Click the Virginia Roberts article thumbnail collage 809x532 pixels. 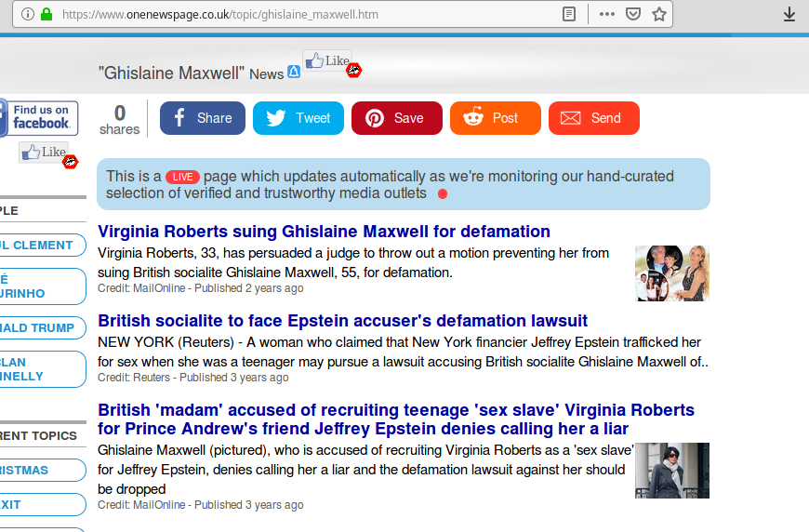click(x=672, y=273)
